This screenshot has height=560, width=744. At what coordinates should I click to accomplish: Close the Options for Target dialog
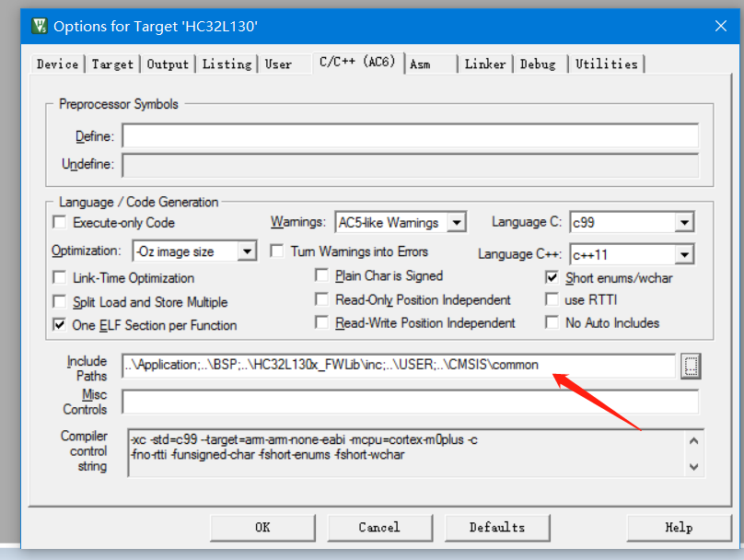point(721,26)
